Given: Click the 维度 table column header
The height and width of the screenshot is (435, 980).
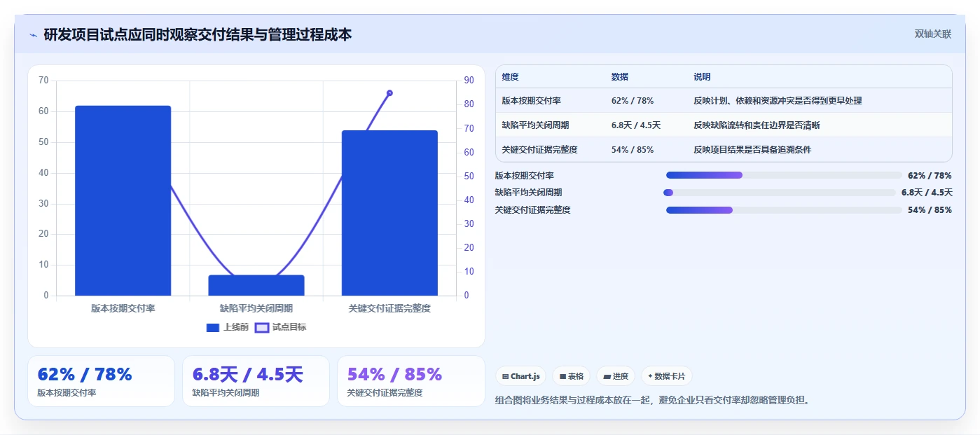Looking at the screenshot, I should point(510,77).
